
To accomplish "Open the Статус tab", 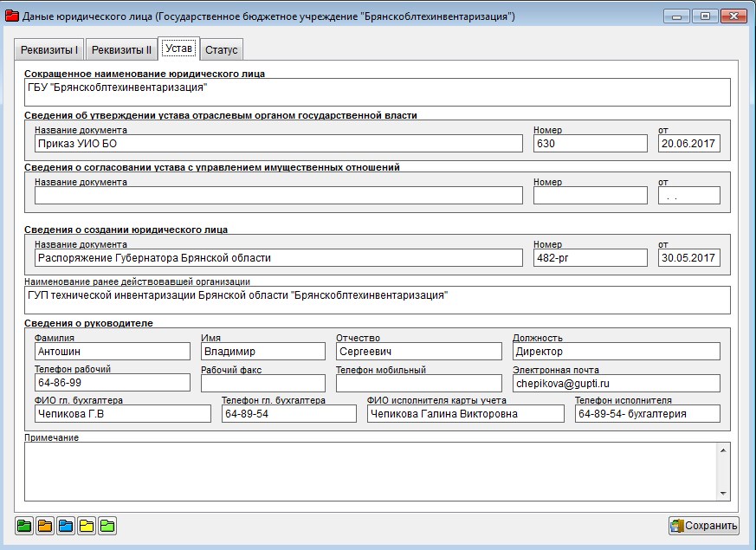I will point(222,49).
